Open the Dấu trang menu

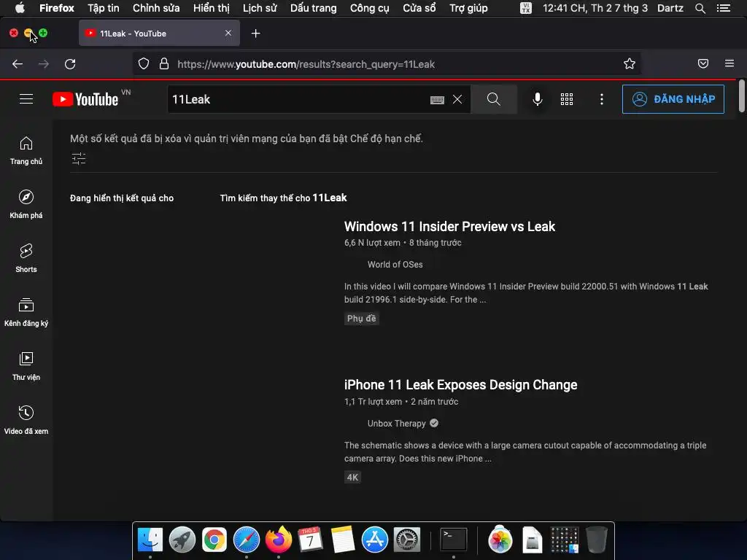[x=314, y=8]
